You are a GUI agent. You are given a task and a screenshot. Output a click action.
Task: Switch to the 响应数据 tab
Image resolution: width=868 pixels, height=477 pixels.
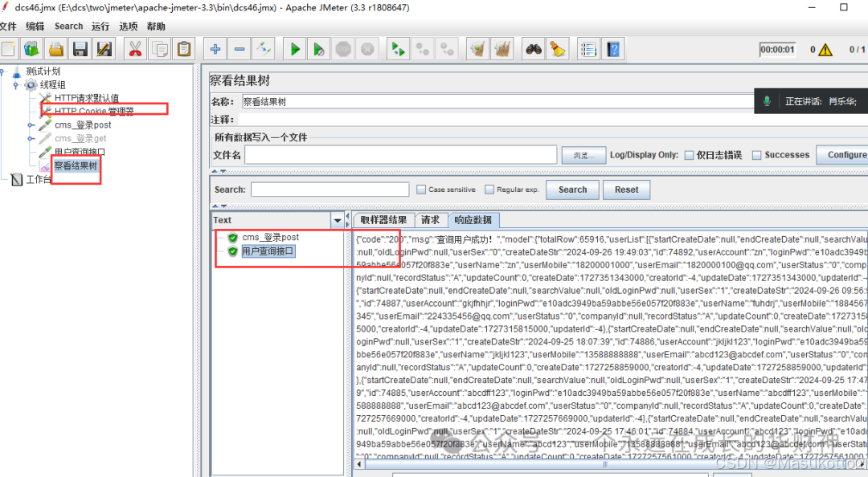pos(473,220)
